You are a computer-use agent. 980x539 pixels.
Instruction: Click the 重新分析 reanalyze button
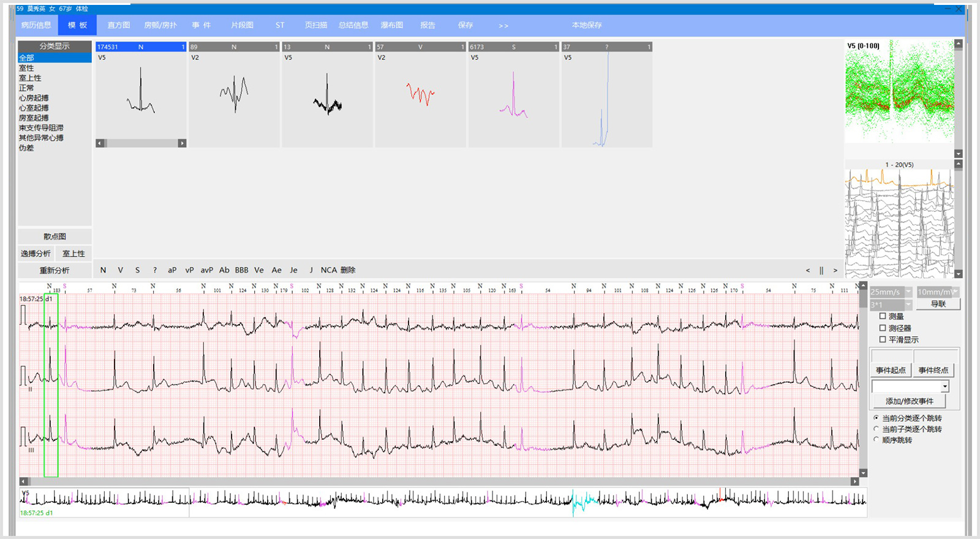[55, 270]
